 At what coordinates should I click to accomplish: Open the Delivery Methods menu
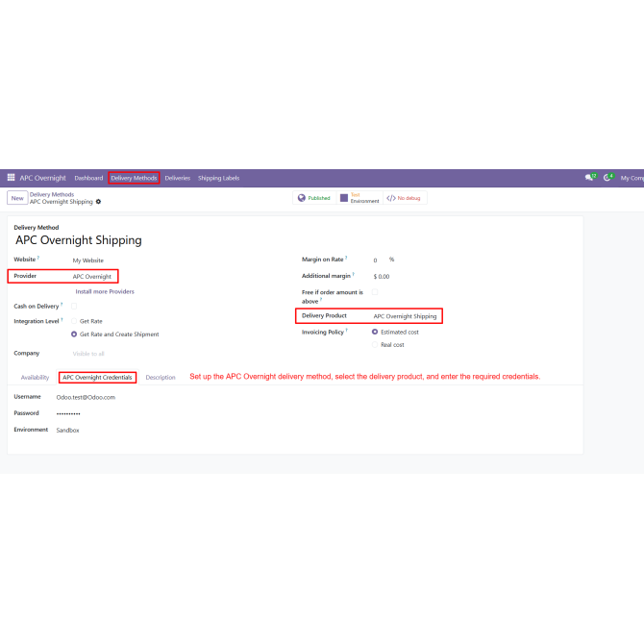coord(134,178)
